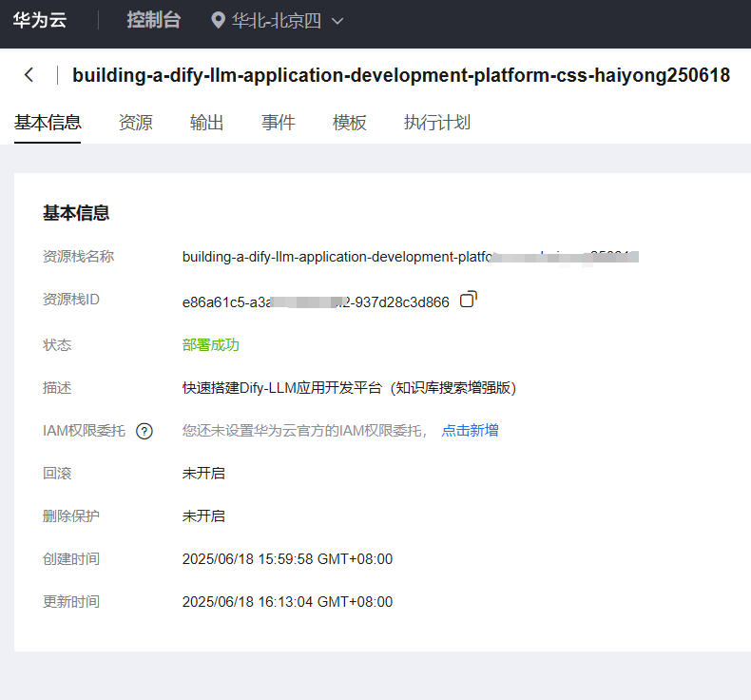Show the 执行计划 tab
Screen dimensions: 751x700
[x=436, y=123]
